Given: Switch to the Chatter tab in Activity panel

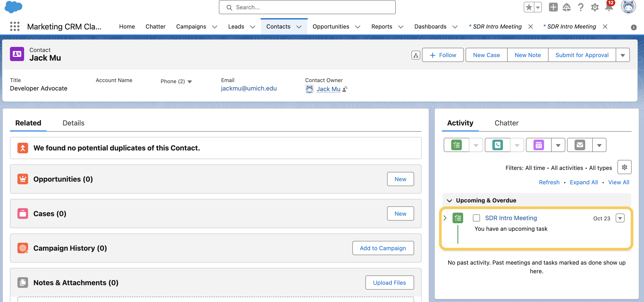Looking at the screenshot, I should (506, 123).
